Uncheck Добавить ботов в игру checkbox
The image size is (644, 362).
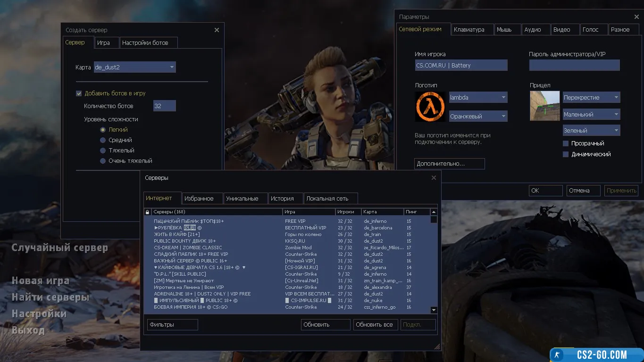tap(79, 93)
